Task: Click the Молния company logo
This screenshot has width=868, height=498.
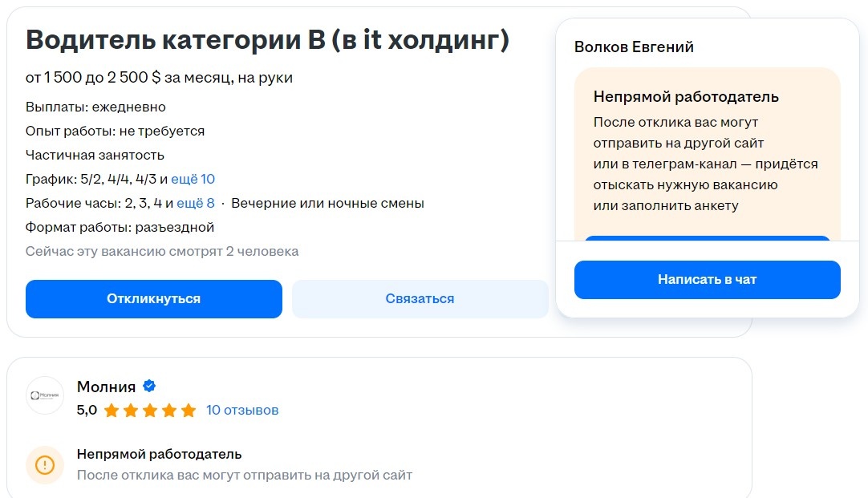Action: [44, 395]
